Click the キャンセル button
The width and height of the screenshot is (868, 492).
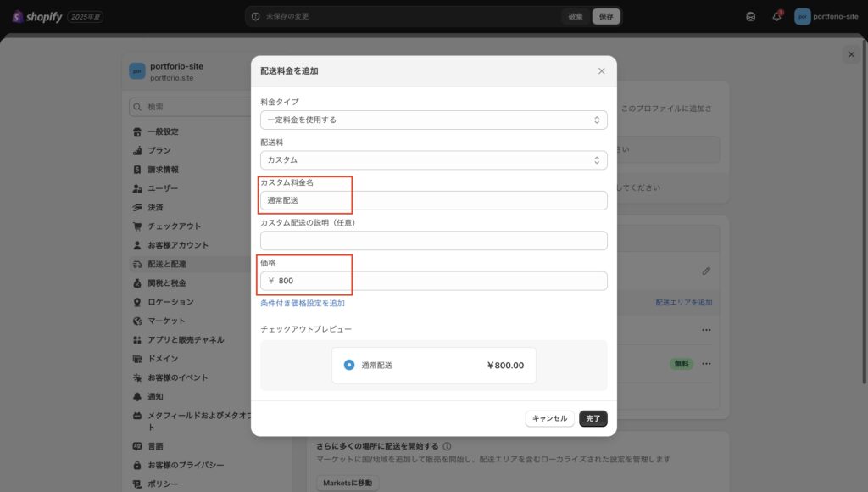coord(550,418)
